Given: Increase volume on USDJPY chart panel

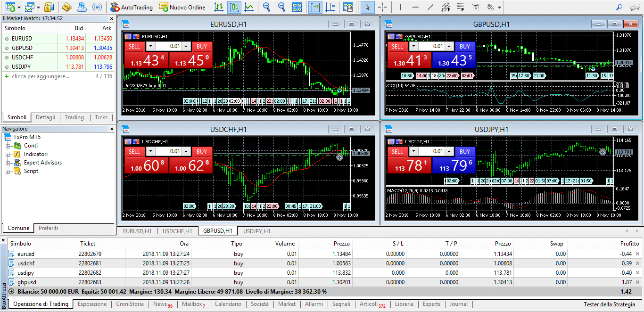Looking at the screenshot, I should click(449, 151).
